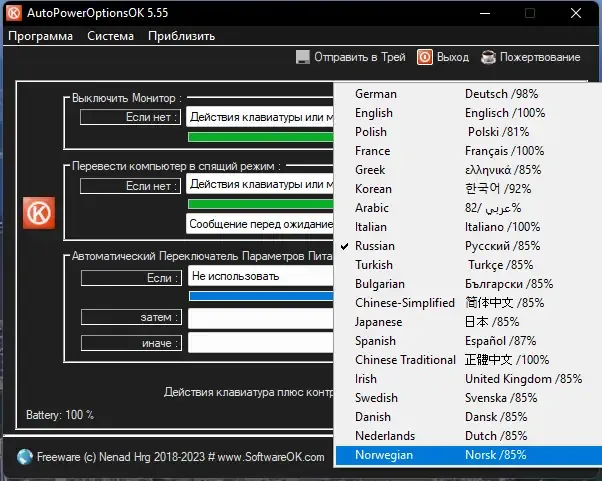Select Italian language option
The width and height of the screenshot is (602, 481).
[469, 227]
